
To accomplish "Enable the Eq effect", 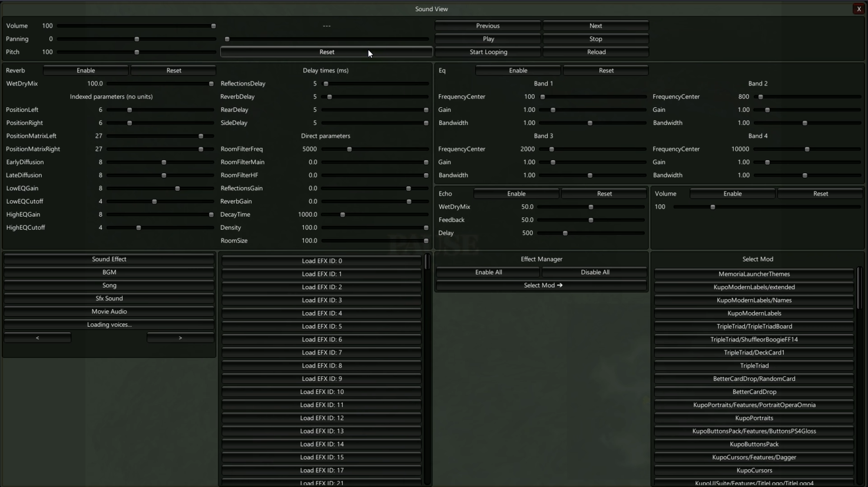I will [x=518, y=71].
